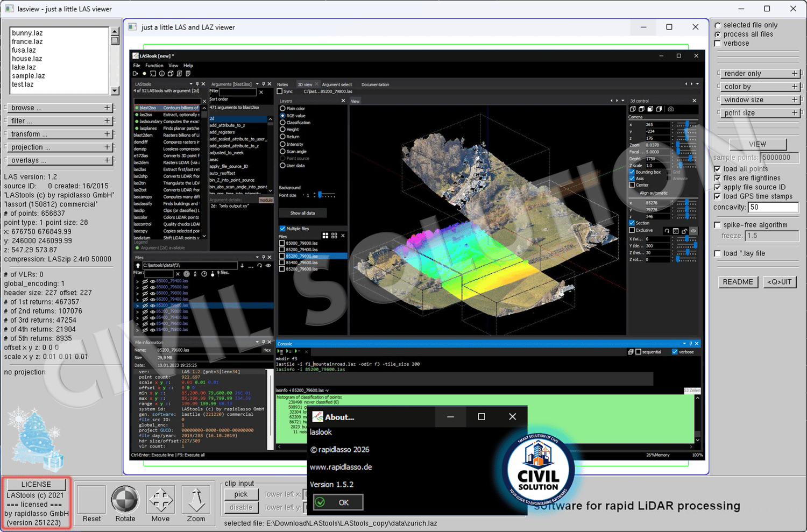Viewport: 807px width, 532px height.
Task: Expand the 'transform ...' section
Action: tap(60, 134)
